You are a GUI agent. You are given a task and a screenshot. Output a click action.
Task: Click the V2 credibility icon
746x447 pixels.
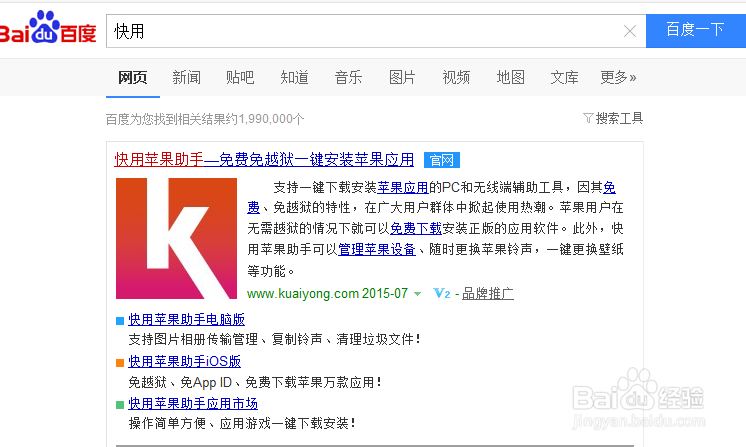click(442, 293)
